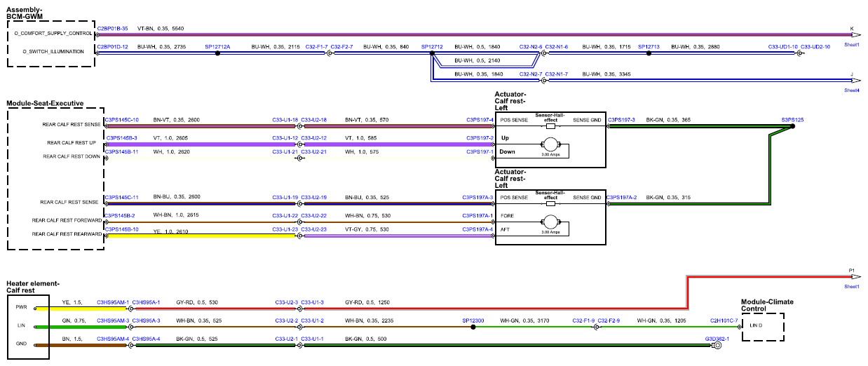This screenshot has height=366, width=868.
Task: Open connector link C33-UD2-10
Action: tap(816, 46)
